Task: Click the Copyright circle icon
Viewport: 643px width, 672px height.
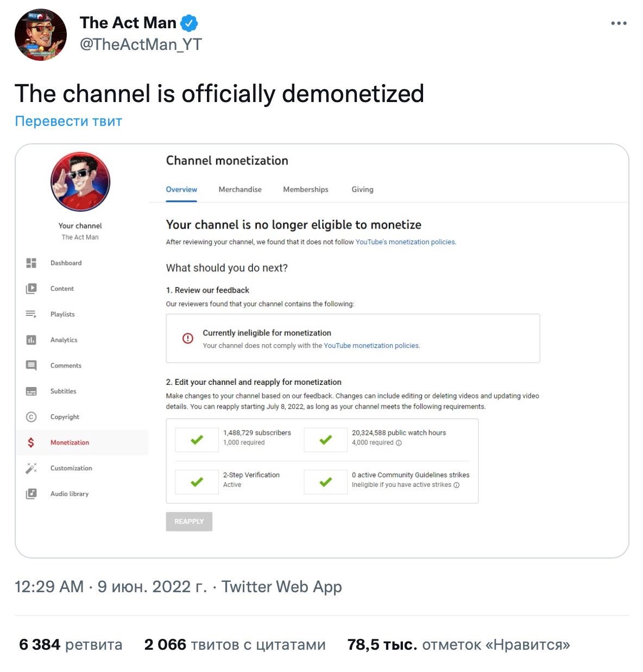Action: point(31,417)
